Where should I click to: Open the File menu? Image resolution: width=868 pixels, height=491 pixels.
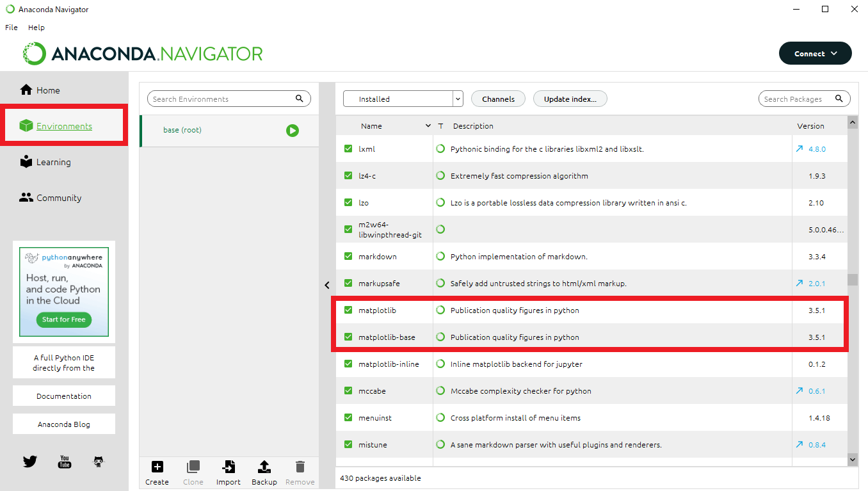coord(12,28)
